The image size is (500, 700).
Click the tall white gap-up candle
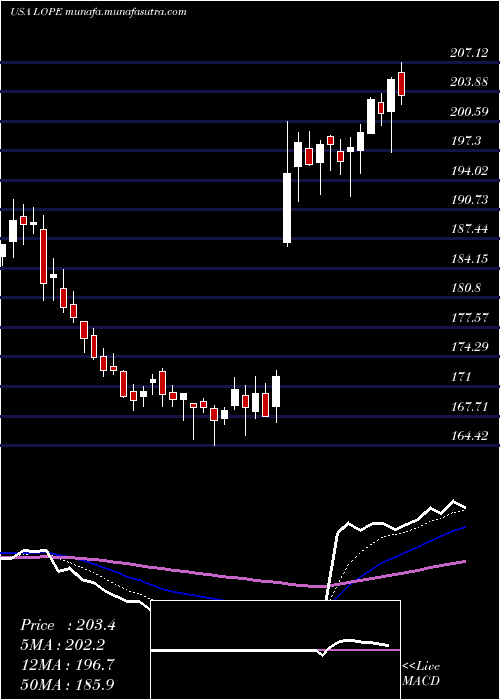(x=287, y=208)
